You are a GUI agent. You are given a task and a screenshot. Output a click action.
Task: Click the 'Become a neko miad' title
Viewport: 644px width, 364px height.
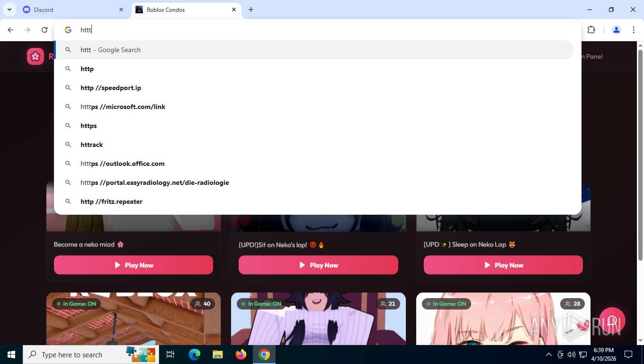pos(89,245)
